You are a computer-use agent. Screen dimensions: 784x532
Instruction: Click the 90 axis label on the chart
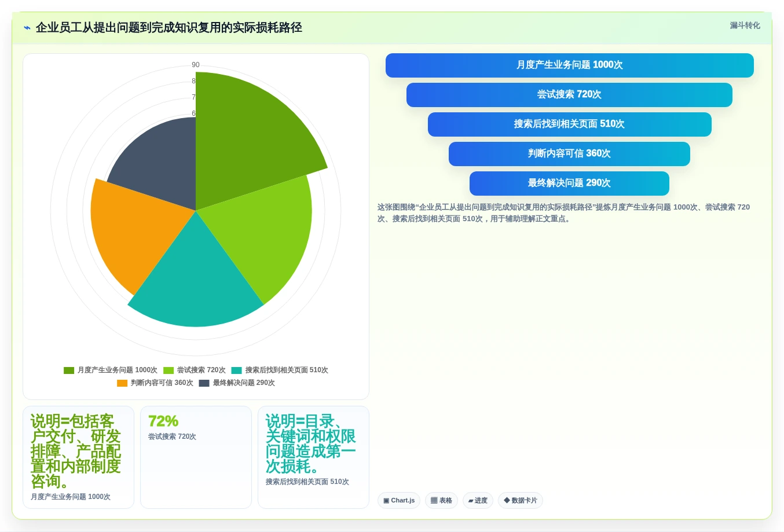(196, 65)
